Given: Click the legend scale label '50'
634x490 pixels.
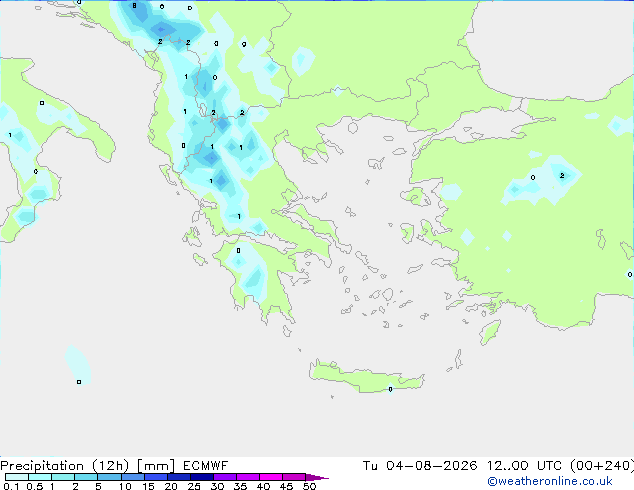Looking at the screenshot, I should pyautogui.click(x=309, y=486).
